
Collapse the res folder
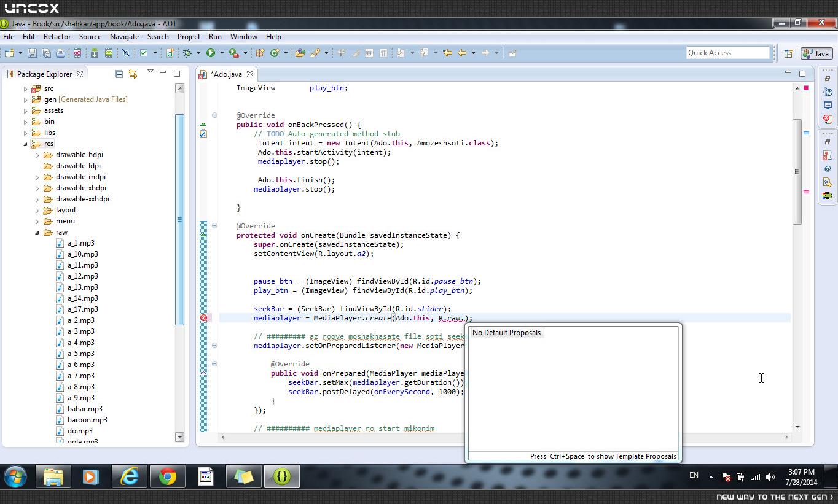point(26,144)
